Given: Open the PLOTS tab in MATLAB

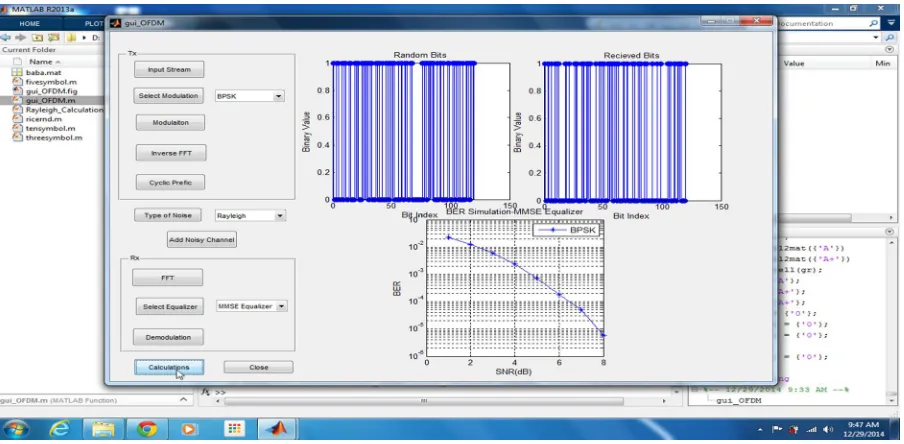Looking at the screenshot, I should (x=92, y=24).
